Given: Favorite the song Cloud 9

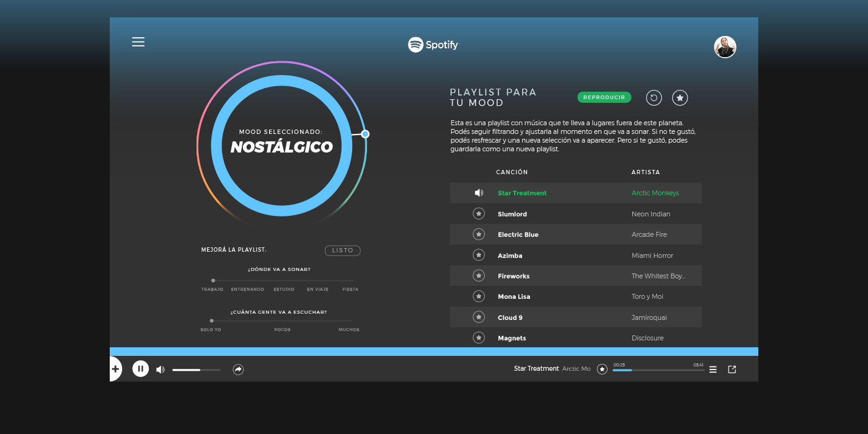Looking at the screenshot, I should pyautogui.click(x=479, y=317).
